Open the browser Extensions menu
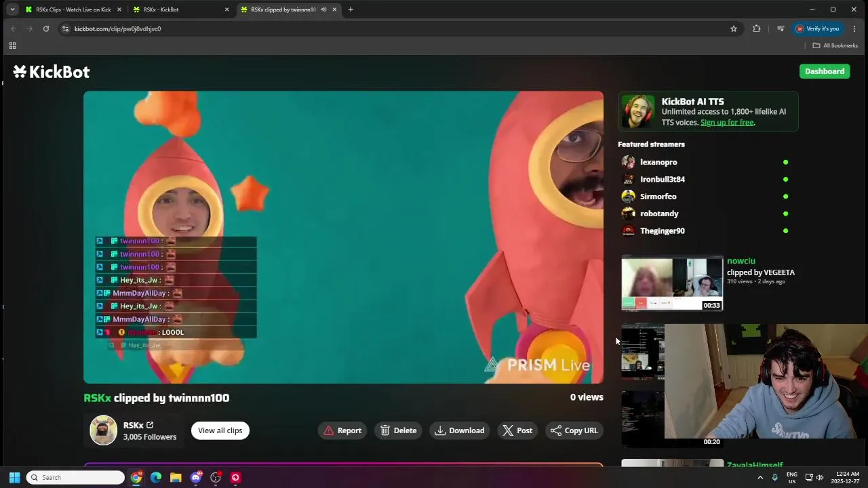 coord(757,28)
